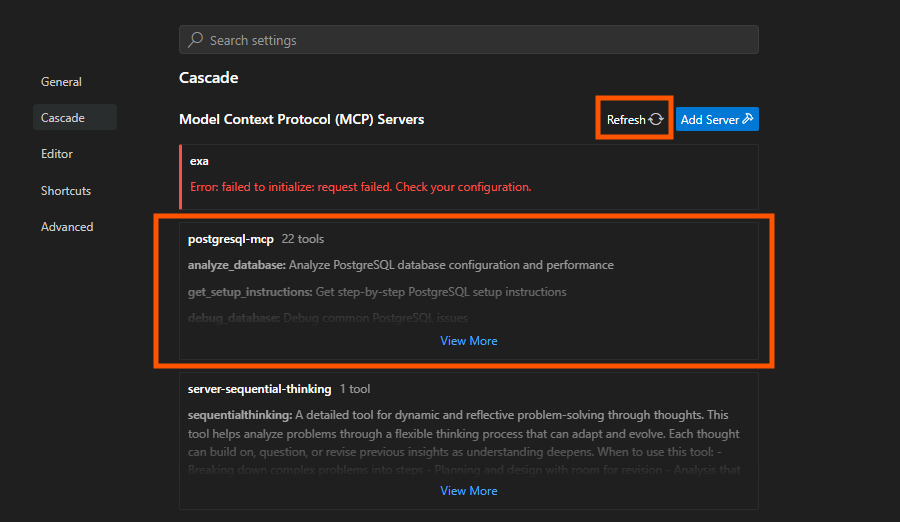The height and width of the screenshot is (522, 900).
Task: Click the Model Context Protocol Servers heading
Action: pyautogui.click(x=301, y=119)
